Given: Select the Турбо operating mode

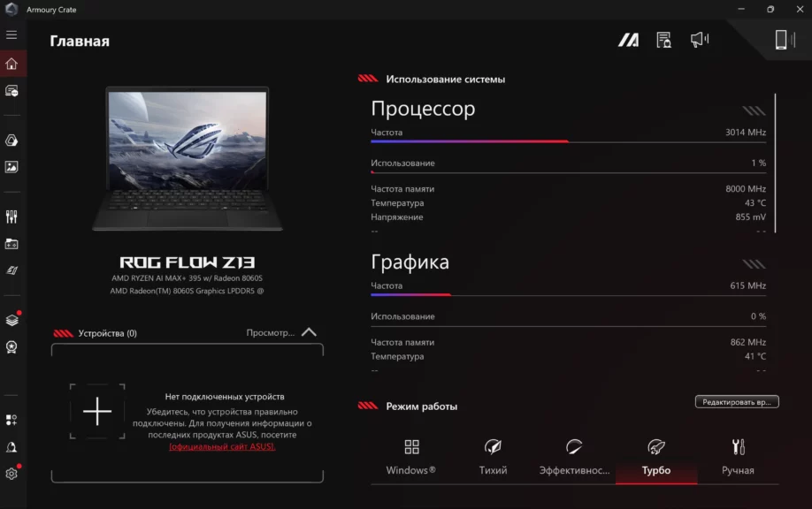Looking at the screenshot, I should [x=656, y=458].
